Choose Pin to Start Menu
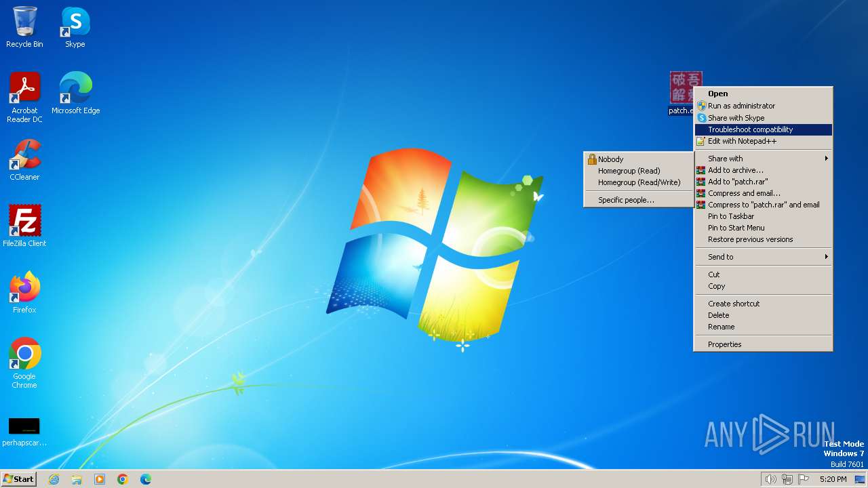 tap(764, 228)
